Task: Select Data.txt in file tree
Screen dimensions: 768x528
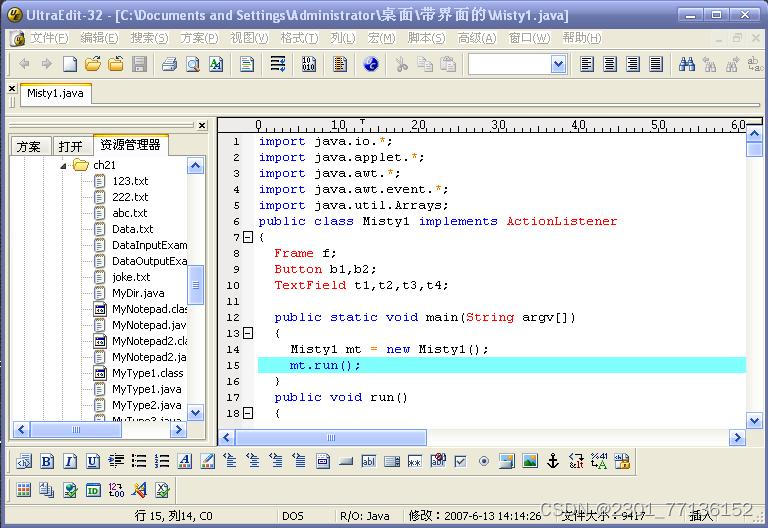Action: pos(132,229)
